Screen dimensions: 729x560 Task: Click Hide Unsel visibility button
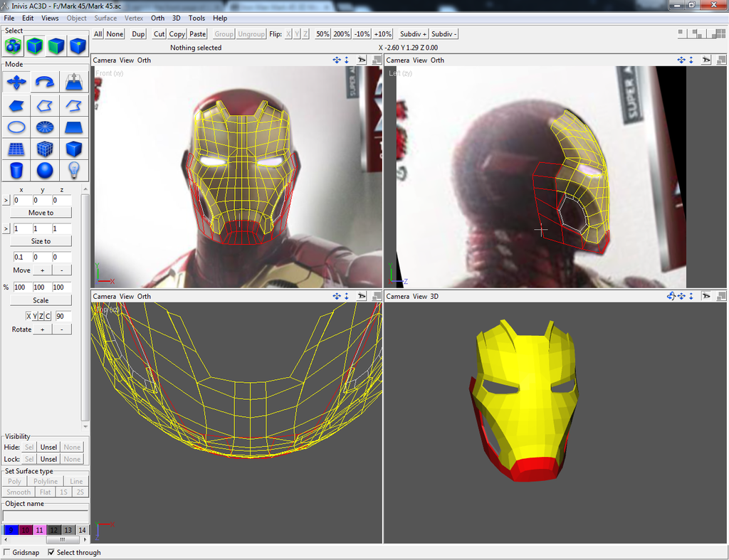click(48, 447)
